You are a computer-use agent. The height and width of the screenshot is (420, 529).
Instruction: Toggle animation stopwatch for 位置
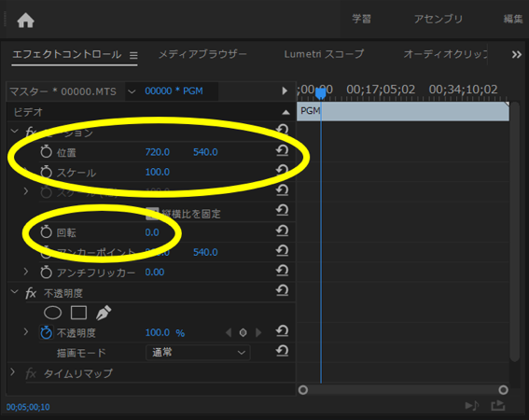47,152
